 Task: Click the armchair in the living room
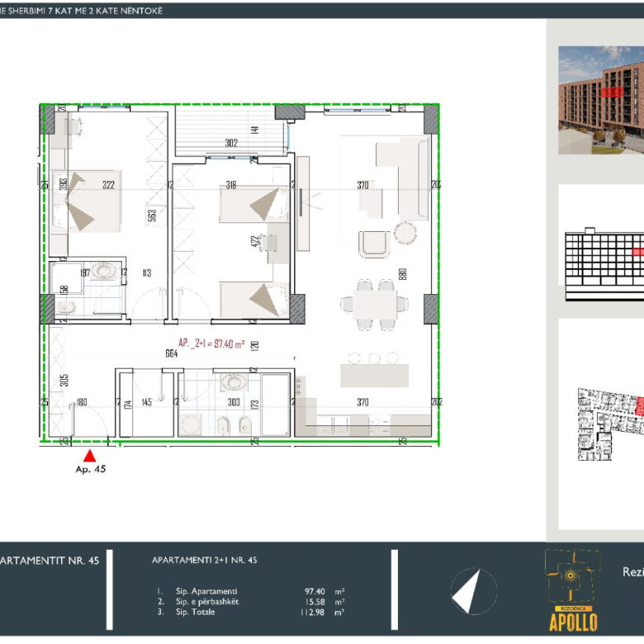[373, 244]
